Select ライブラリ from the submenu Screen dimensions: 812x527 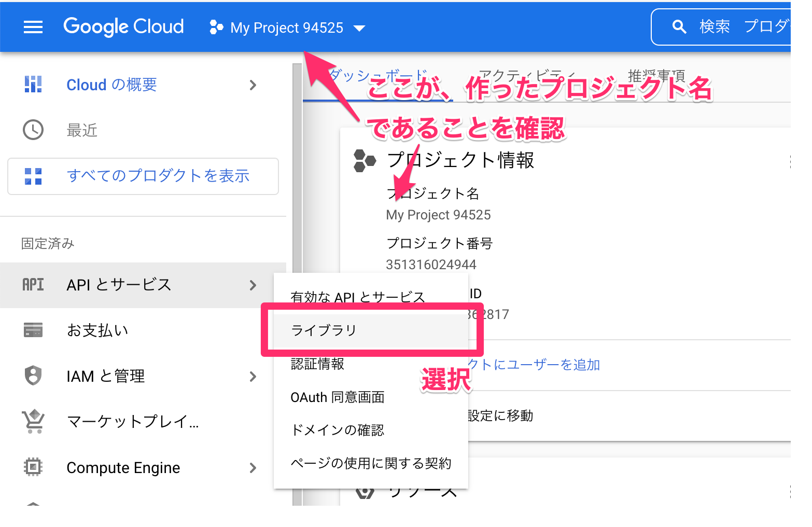(371, 330)
